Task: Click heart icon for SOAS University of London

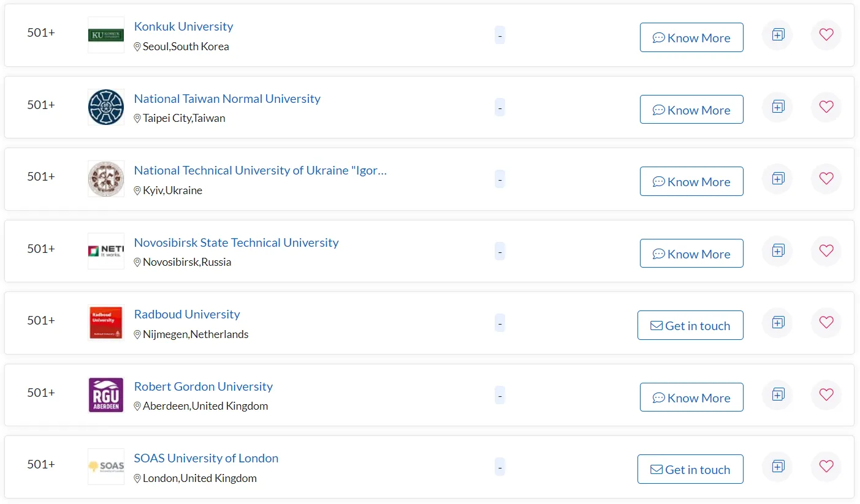Action: click(826, 467)
